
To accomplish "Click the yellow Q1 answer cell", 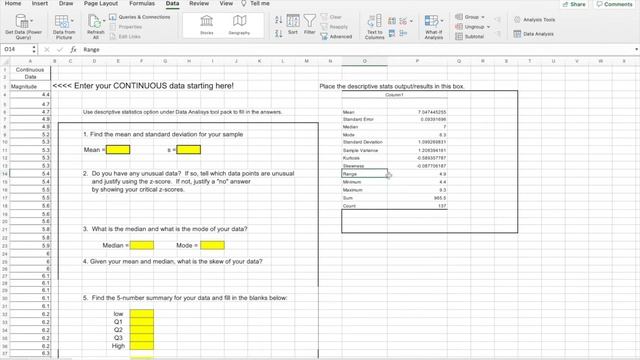I will pos(142,322).
